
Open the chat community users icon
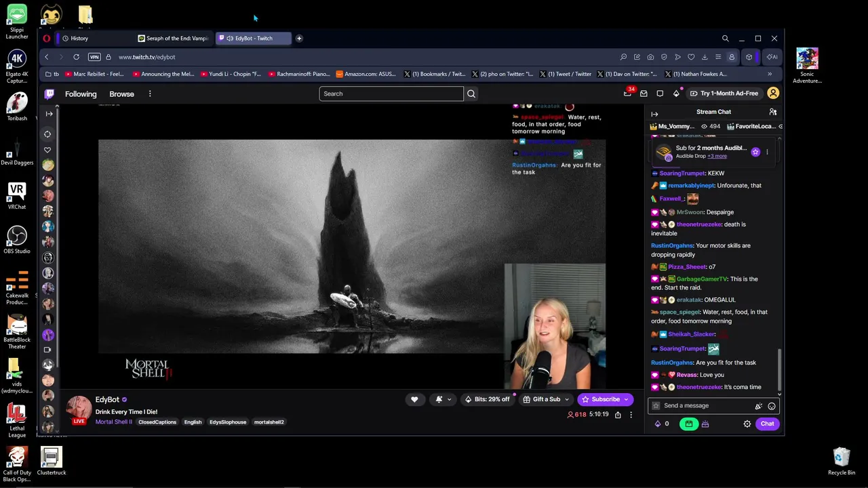pos(772,112)
